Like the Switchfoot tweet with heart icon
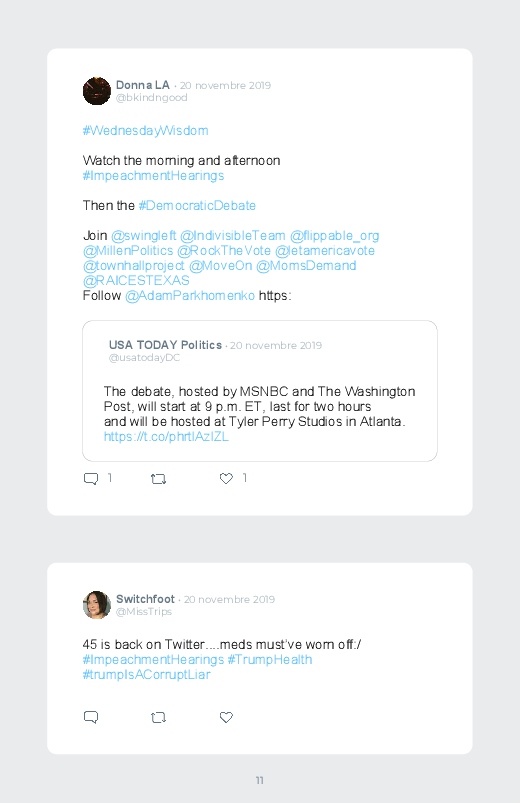Image resolution: width=520 pixels, height=803 pixels. [x=226, y=717]
